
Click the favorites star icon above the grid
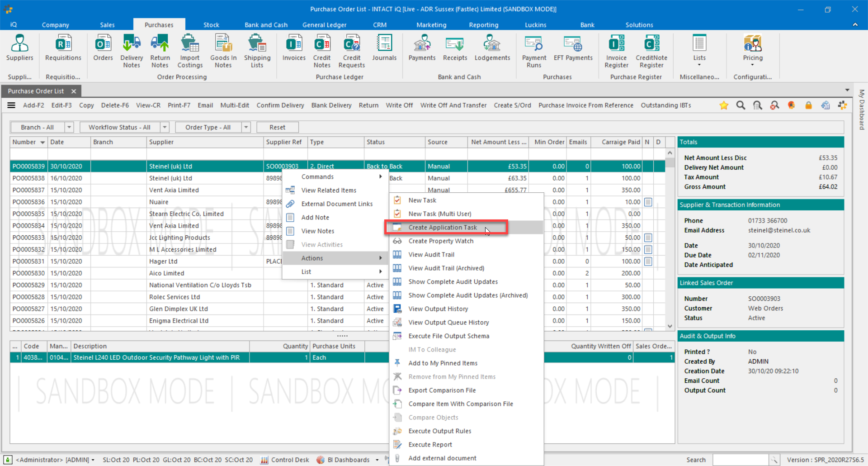[x=724, y=105]
